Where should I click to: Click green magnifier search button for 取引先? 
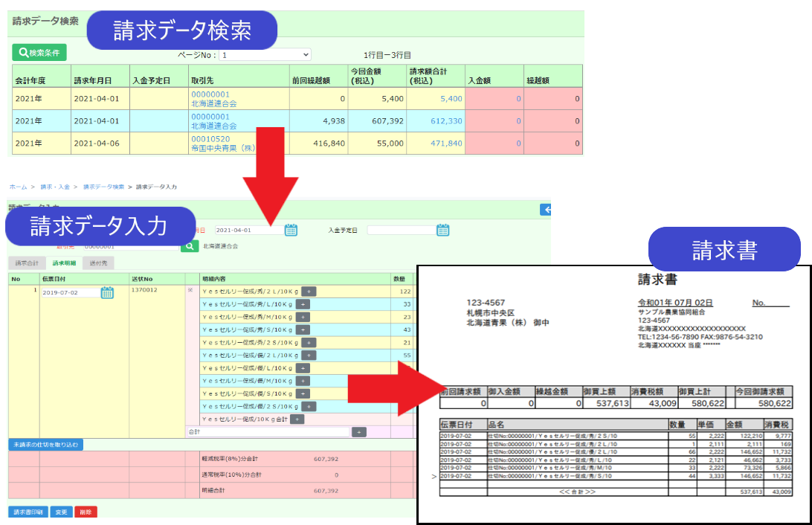190,245
